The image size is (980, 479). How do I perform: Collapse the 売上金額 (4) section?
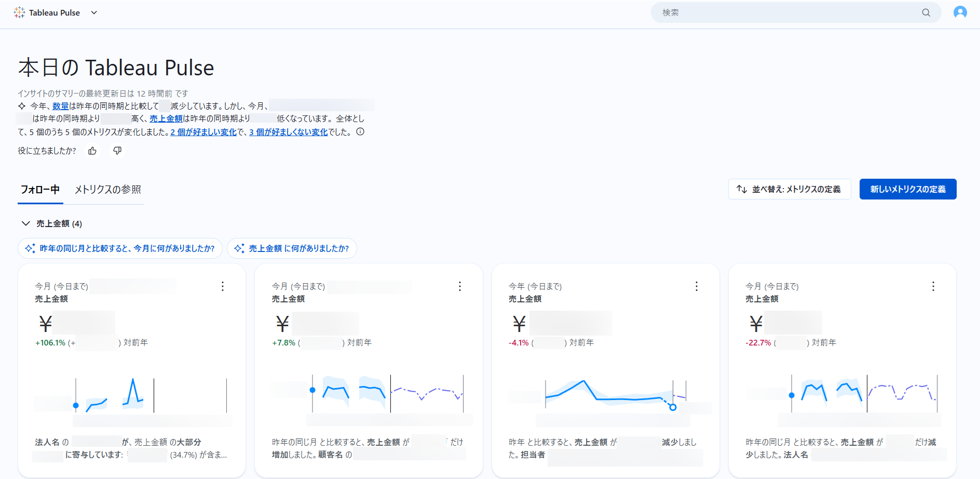click(x=25, y=223)
